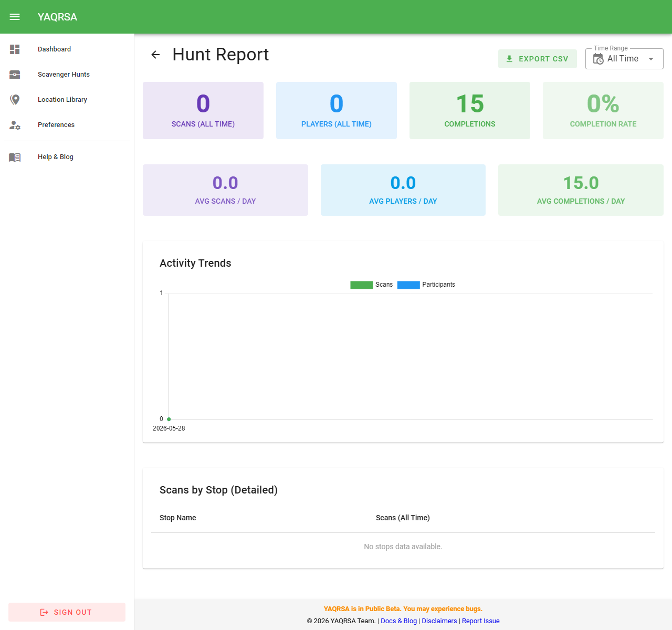The image size is (672, 630).
Task: Click the calendar clock icon in Time Range
Action: coord(598,59)
